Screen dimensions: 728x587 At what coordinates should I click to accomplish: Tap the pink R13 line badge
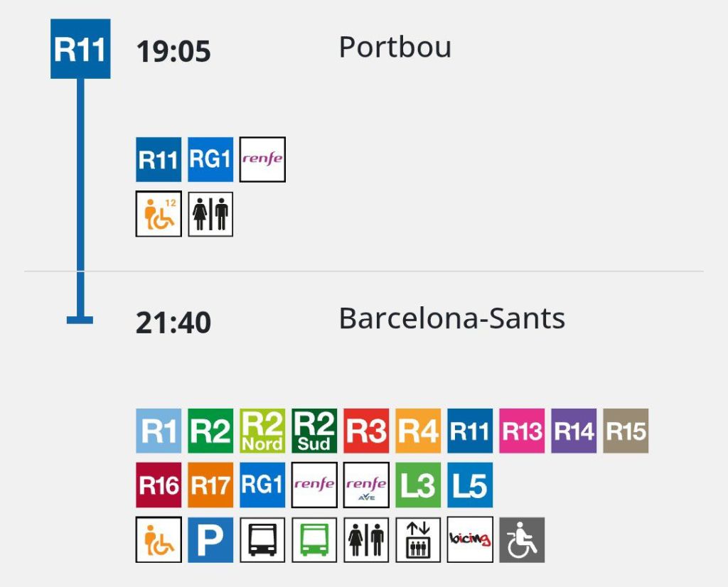522,431
